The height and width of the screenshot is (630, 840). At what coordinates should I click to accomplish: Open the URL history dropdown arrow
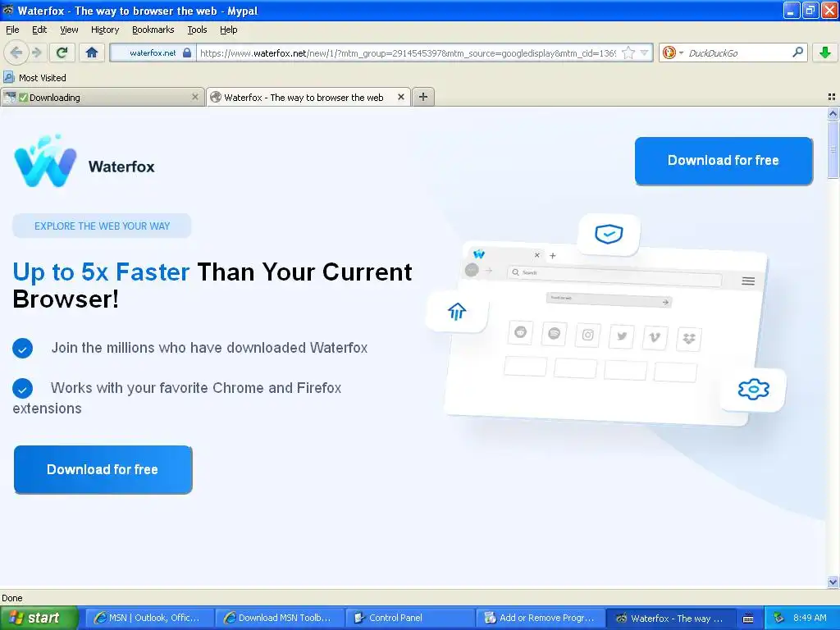645,52
